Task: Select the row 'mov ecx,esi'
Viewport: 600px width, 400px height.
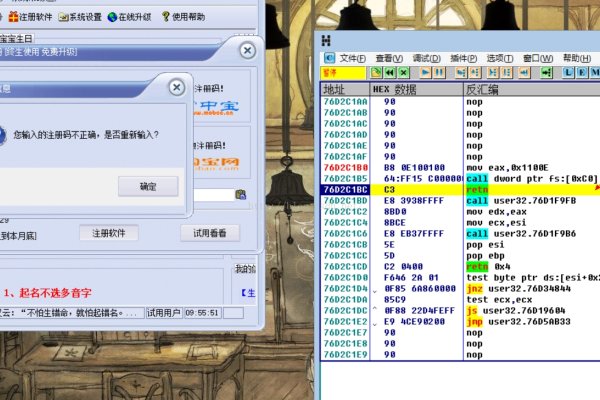Action: 460,222
